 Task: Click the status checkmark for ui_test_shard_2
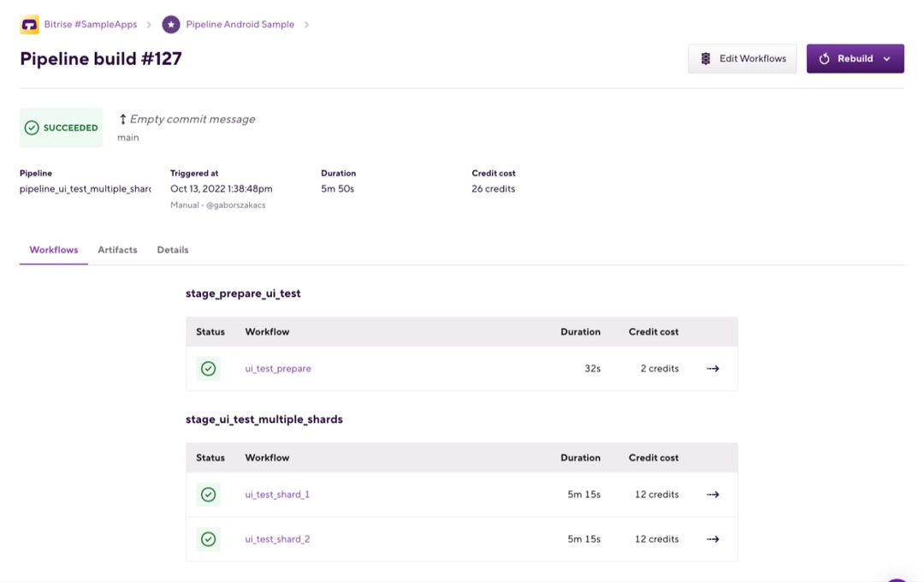(x=208, y=539)
